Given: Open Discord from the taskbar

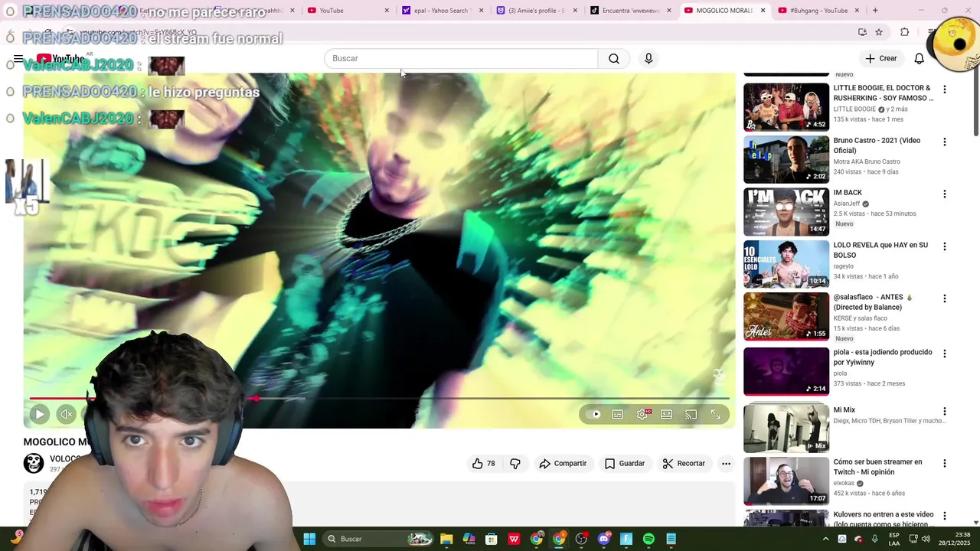Looking at the screenshot, I should point(604,539).
